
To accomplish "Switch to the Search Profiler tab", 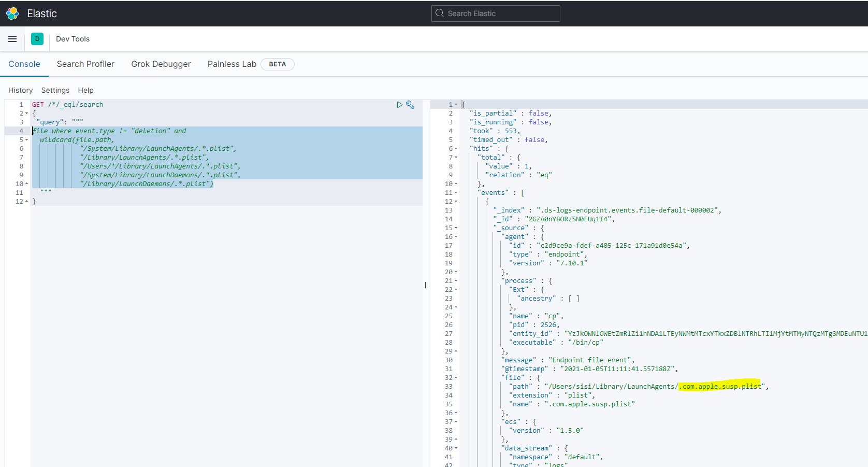I will click(x=85, y=64).
